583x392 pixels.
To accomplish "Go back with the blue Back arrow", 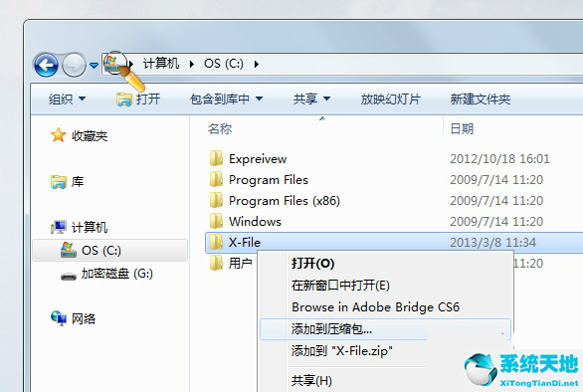I will [x=46, y=65].
